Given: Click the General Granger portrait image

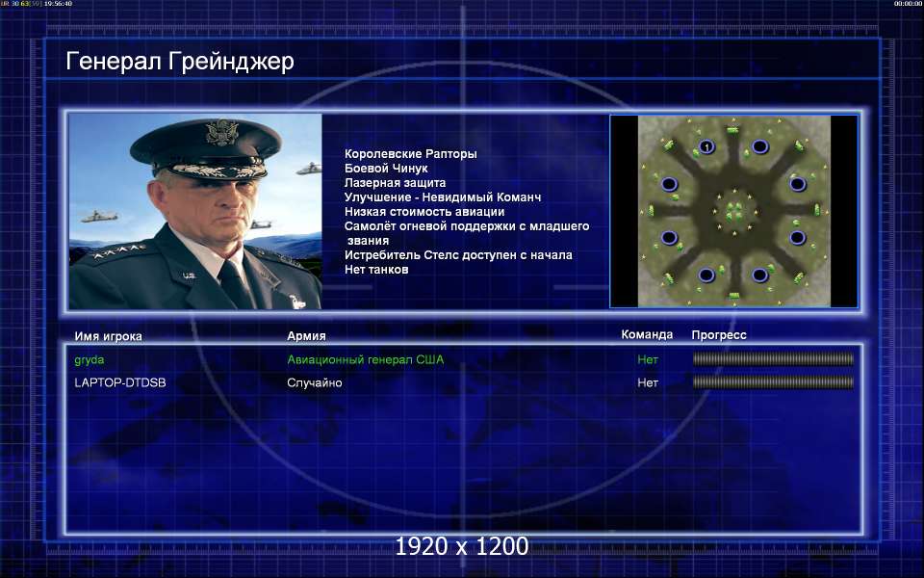Looking at the screenshot, I should click(x=195, y=211).
